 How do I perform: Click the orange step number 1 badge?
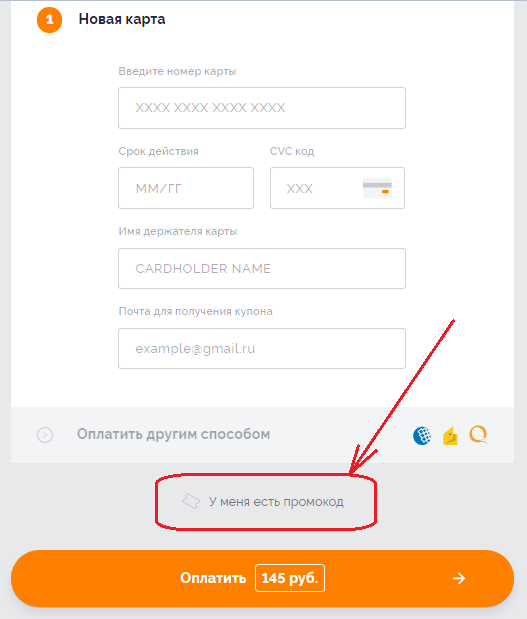49,20
